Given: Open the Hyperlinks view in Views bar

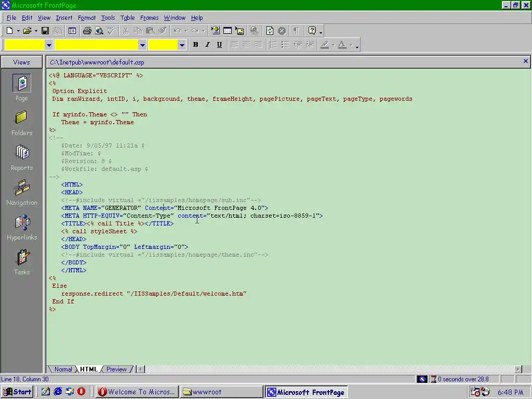Looking at the screenshot, I should (22, 228).
